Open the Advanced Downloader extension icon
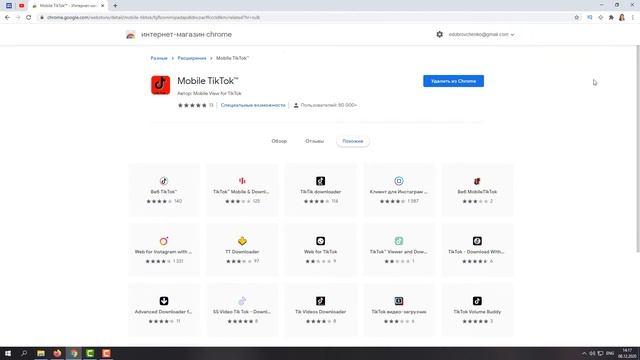 (x=164, y=301)
